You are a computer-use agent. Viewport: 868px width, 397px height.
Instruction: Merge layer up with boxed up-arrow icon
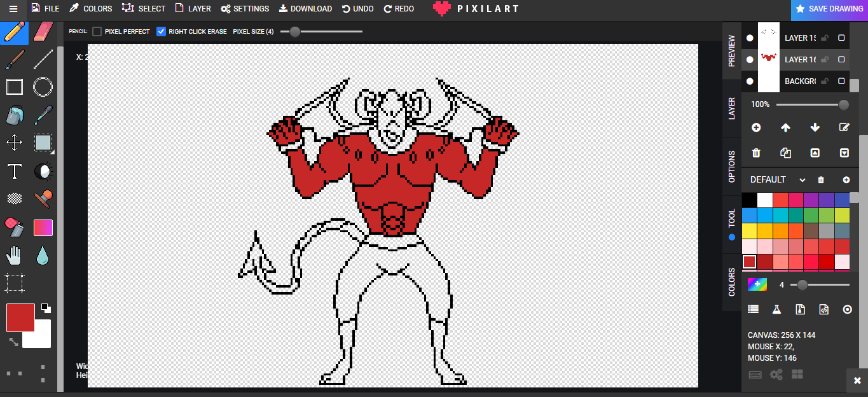815,153
